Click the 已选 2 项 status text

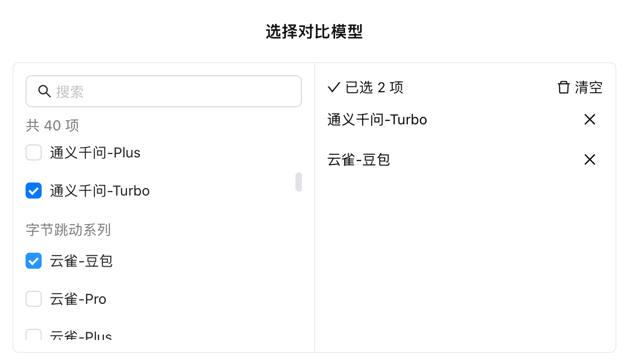[374, 87]
